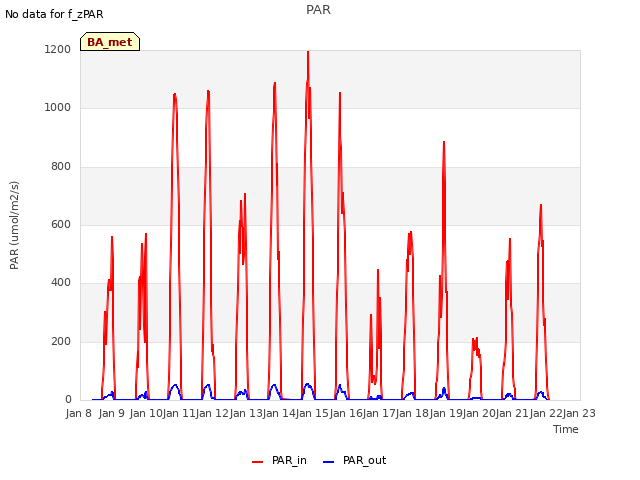Screen dimensions: 640x480
Task: Click the Jan 17 x-axis label
Action: pyautogui.click(x=379, y=413)
